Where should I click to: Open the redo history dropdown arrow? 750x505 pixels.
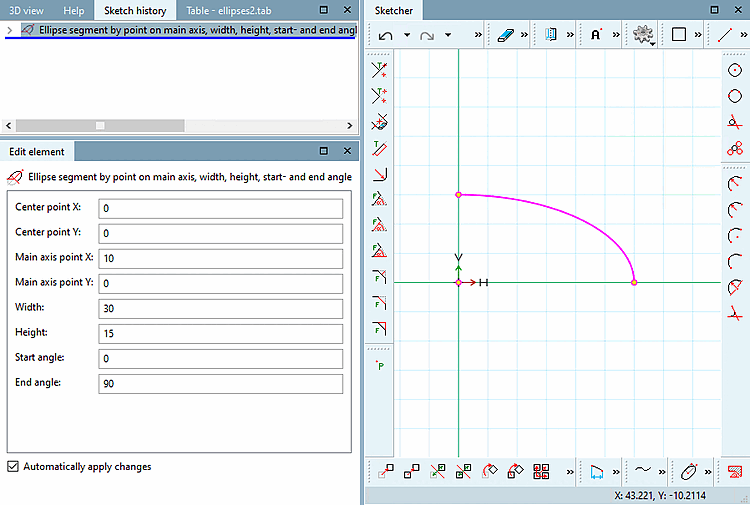448,35
